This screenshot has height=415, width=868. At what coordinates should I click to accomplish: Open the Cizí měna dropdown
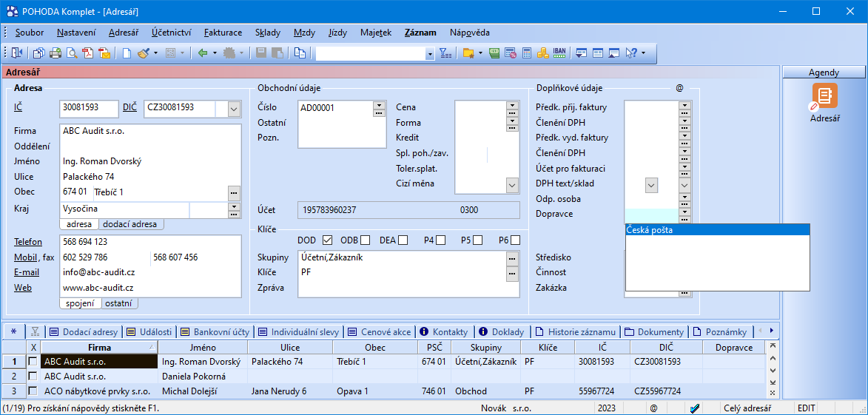click(511, 184)
